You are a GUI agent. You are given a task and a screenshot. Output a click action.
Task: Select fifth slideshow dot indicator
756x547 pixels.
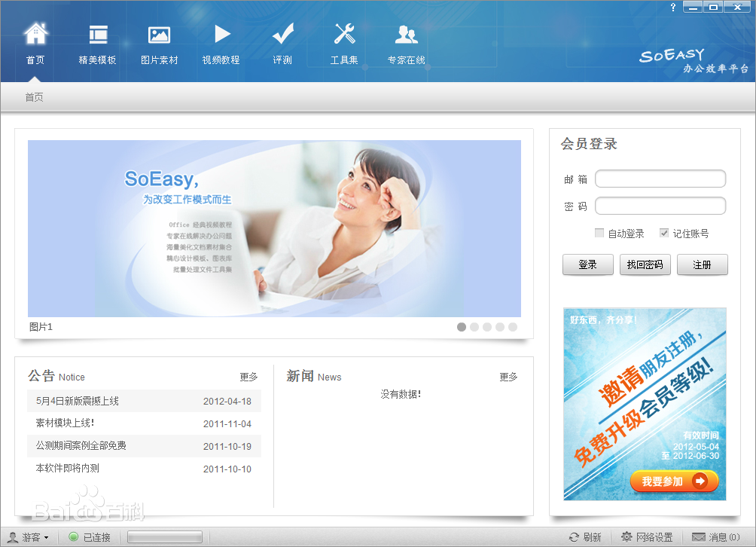point(513,327)
